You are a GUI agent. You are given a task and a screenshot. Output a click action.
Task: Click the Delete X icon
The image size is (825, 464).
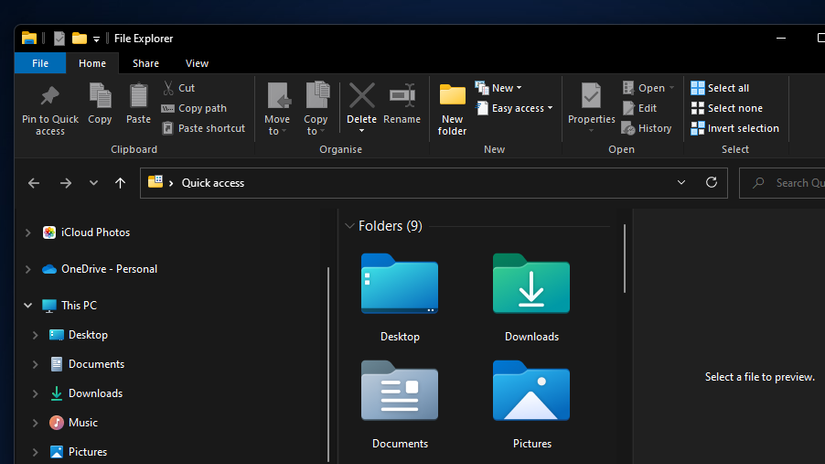pyautogui.click(x=362, y=96)
